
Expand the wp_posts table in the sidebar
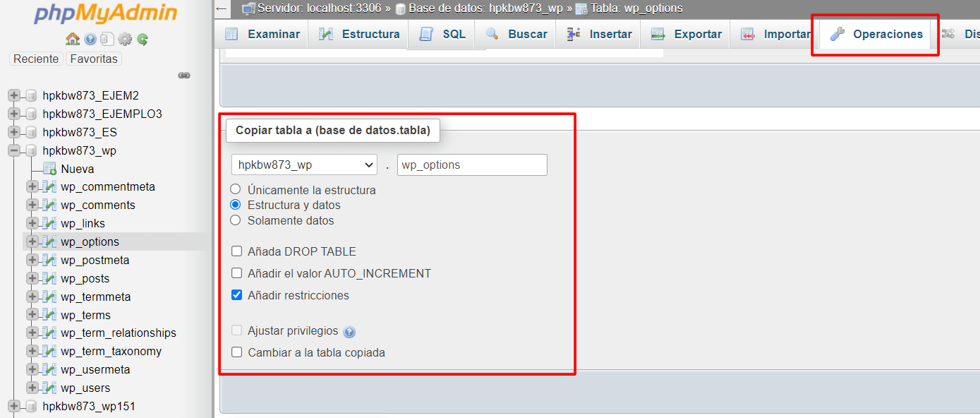31,278
